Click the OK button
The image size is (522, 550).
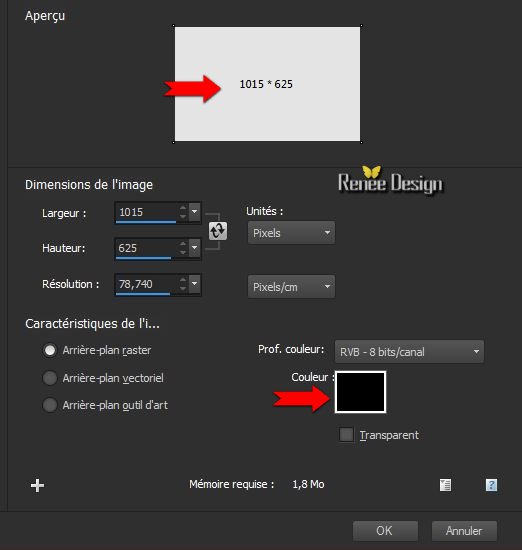[385, 531]
